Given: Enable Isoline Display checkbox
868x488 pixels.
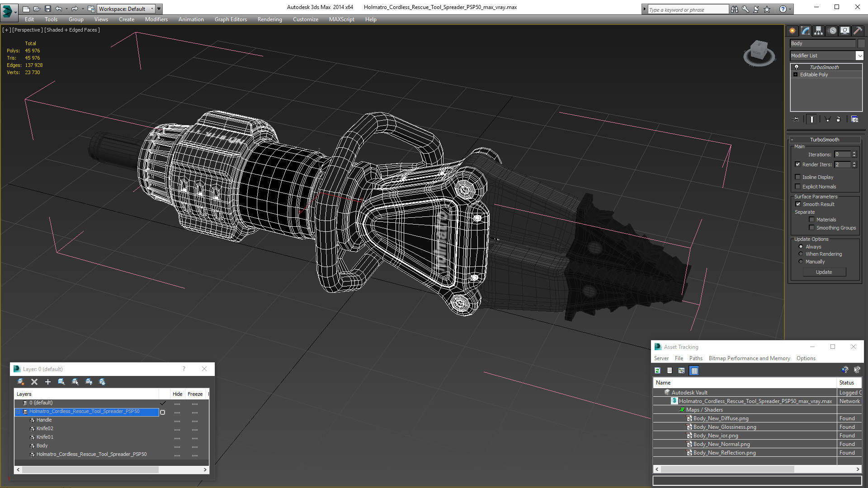Looking at the screenshot, I should 798,177.
